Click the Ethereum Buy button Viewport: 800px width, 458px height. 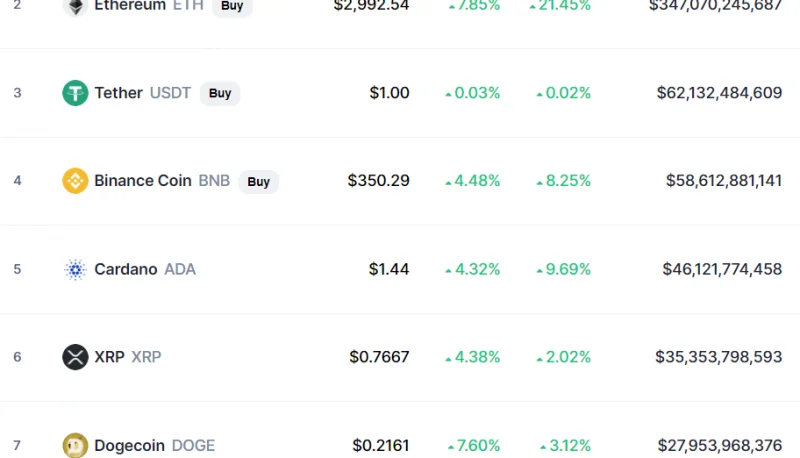pos(232,7)
